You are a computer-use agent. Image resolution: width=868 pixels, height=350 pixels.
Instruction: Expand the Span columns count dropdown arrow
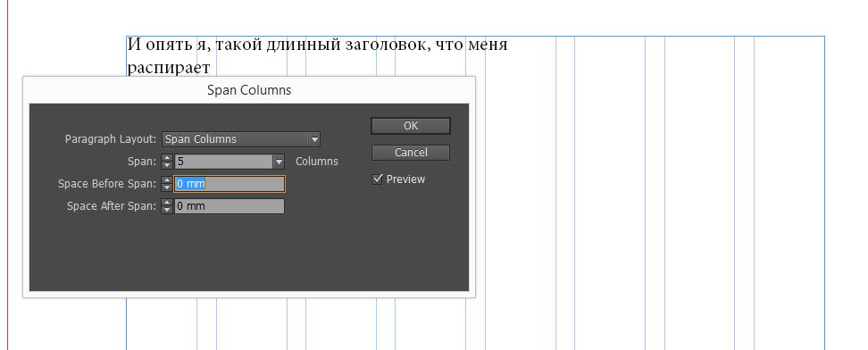click(x=279, y=162)
